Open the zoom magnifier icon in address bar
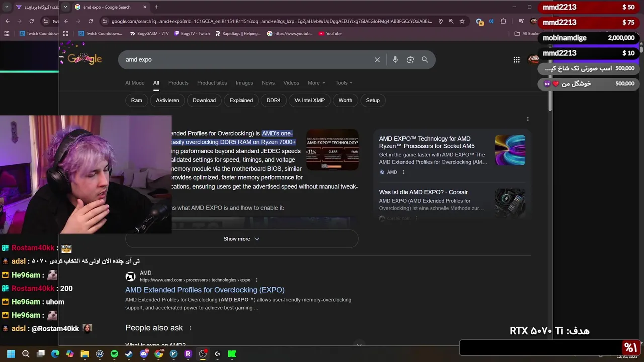Screen dimensions: 644x362 pyautogui.click(x=451, y=21)
